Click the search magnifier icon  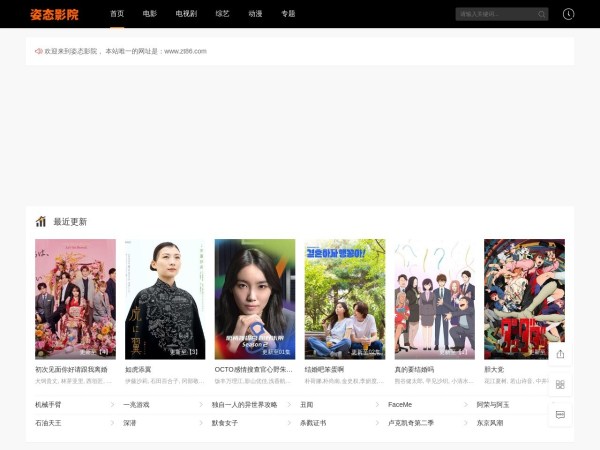pos(542,14)
